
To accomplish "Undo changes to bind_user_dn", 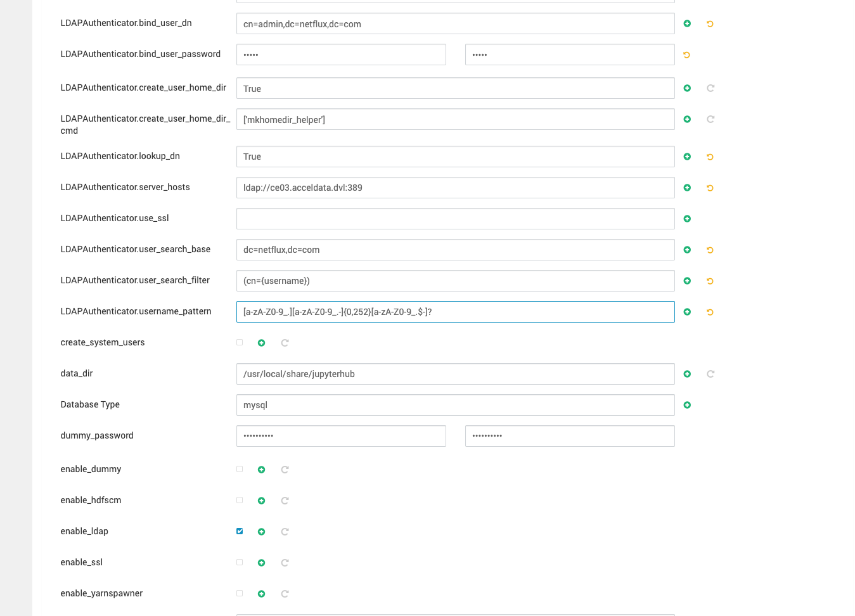I will [x=710, y=23].
